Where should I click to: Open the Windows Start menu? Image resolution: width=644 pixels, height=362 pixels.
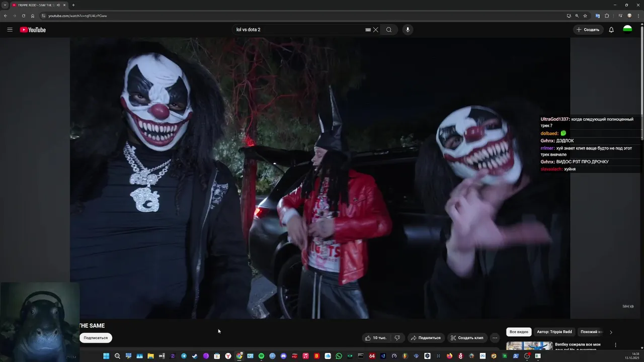coord(106,356)
